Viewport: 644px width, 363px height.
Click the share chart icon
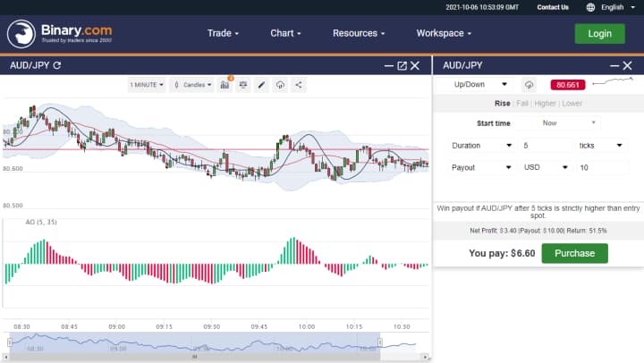299,85
